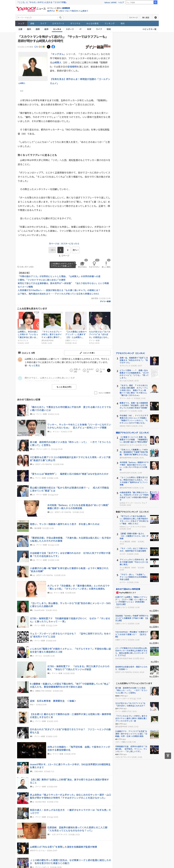Open the related 小栗旬 フジのドラマ article link
Viewport: 174px width, 868px height.
point(42,280)
